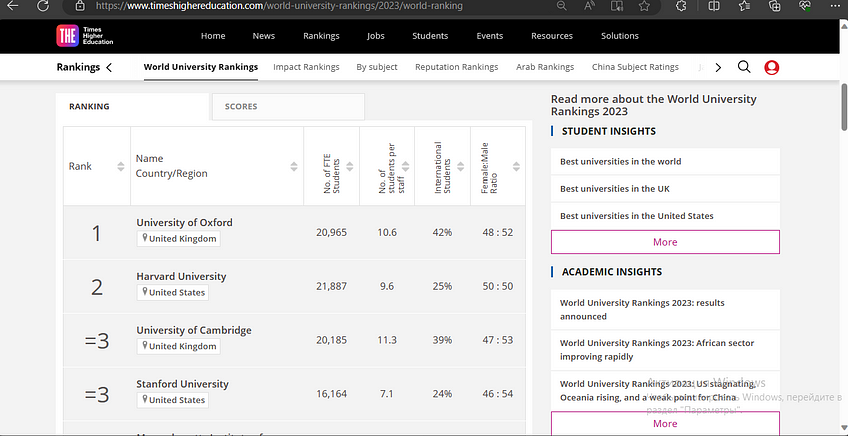
Task: Open Jobs in main navigation
Action: click(376, 36)
